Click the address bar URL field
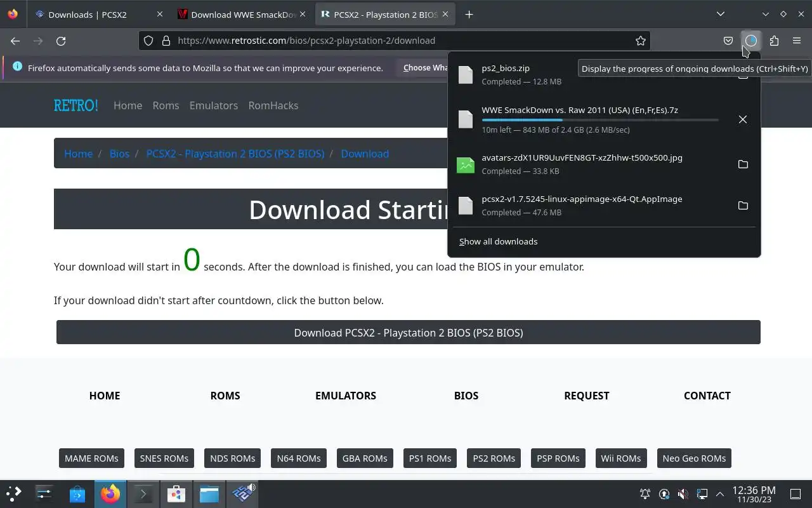Viewport: 812px width, 508px height. pos(393,41)
